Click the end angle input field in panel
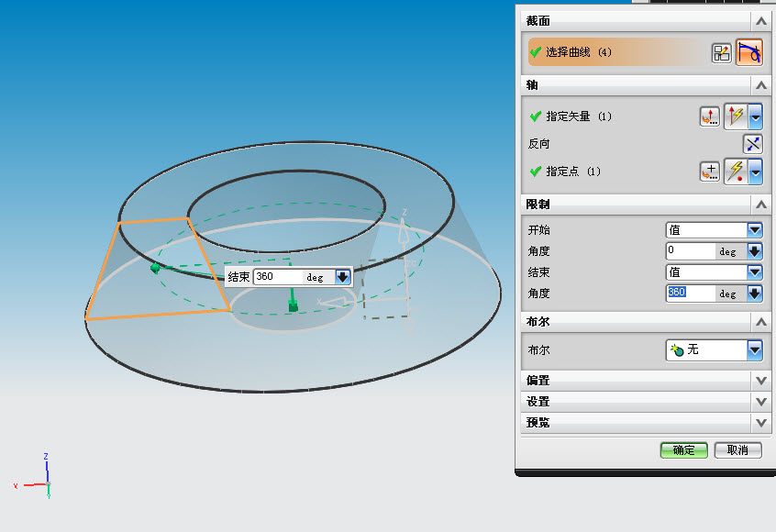The height and width of the screenshot is (532, 776). (x=691, y=293)
